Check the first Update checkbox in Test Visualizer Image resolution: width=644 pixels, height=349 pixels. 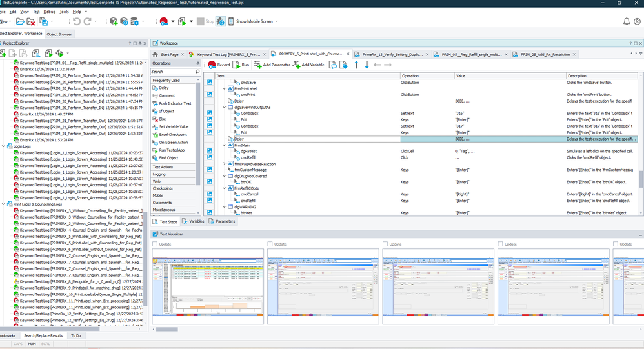155,244
